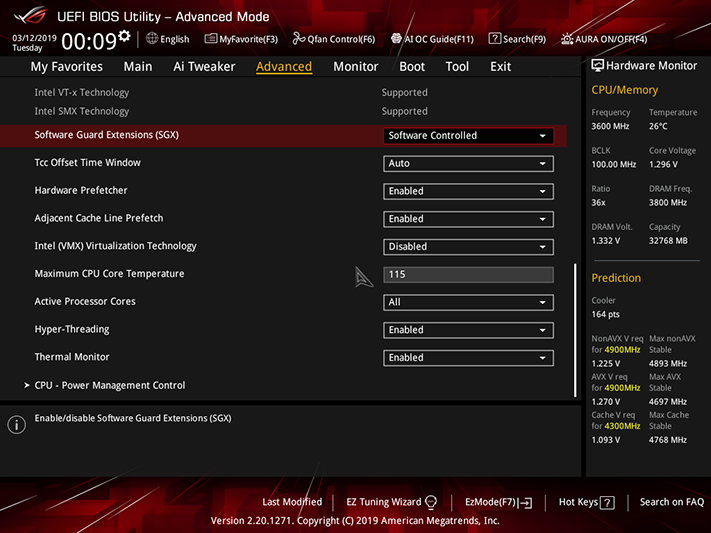Click the Hardware Monitor screen icon

[597, 65]
